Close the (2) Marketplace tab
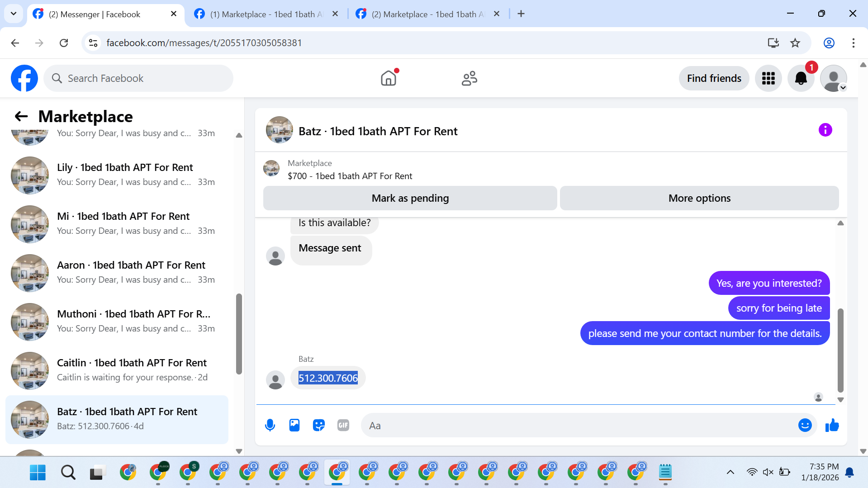The width and height of the screenshot is (868, 488). (497, 14)
